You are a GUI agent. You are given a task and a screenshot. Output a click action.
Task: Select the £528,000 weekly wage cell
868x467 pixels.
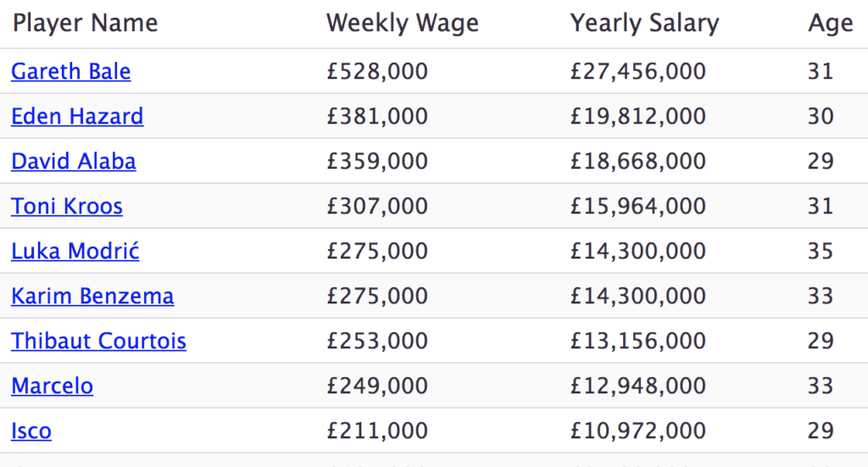(x=377, y=71)
